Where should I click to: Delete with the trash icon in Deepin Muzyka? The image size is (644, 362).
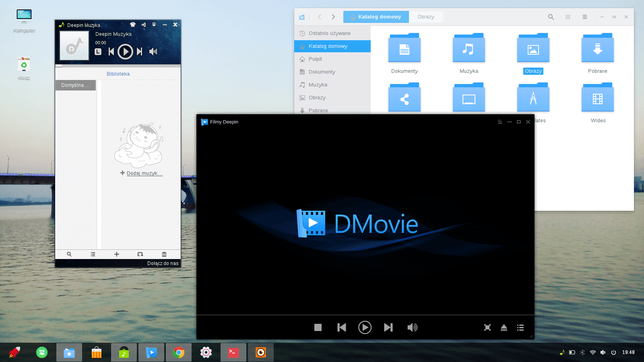(x=164, y=254)
